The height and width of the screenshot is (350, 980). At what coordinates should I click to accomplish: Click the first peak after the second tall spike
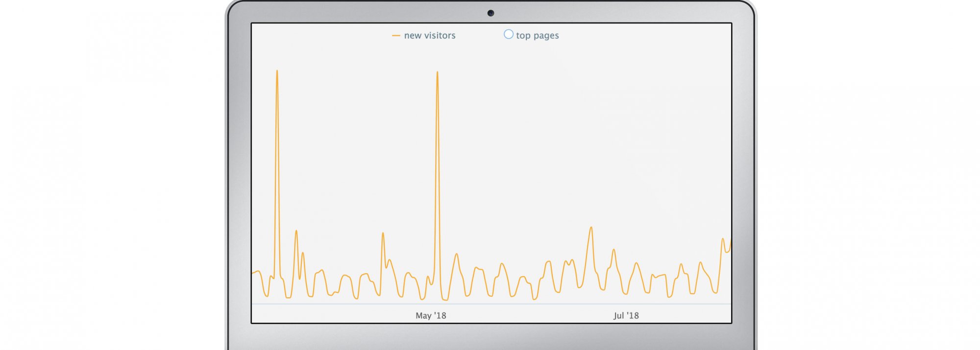[x=457, y=254]
